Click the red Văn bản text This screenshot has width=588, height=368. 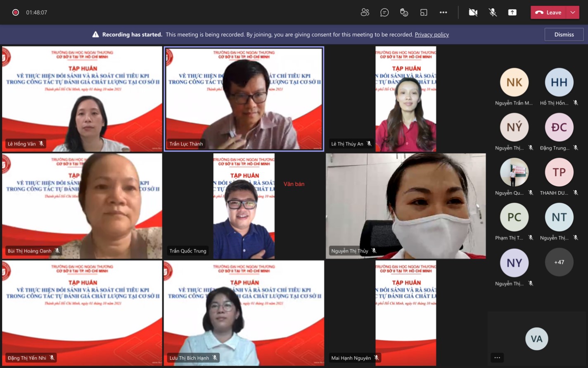pos(294,184)
